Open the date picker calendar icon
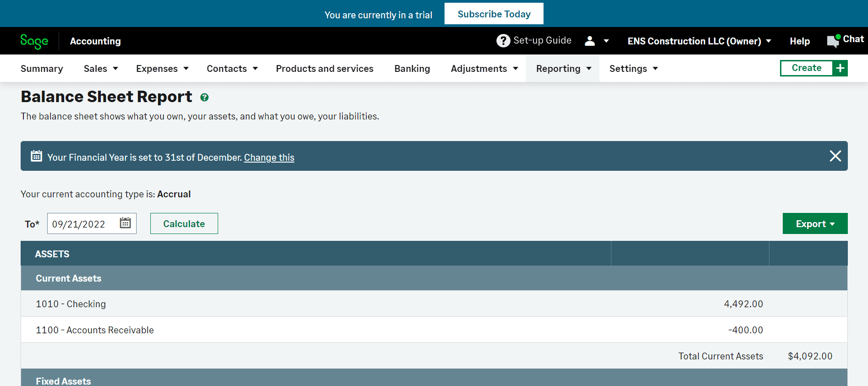The height and width of the screenshot is (386, 868). point(126,223)
